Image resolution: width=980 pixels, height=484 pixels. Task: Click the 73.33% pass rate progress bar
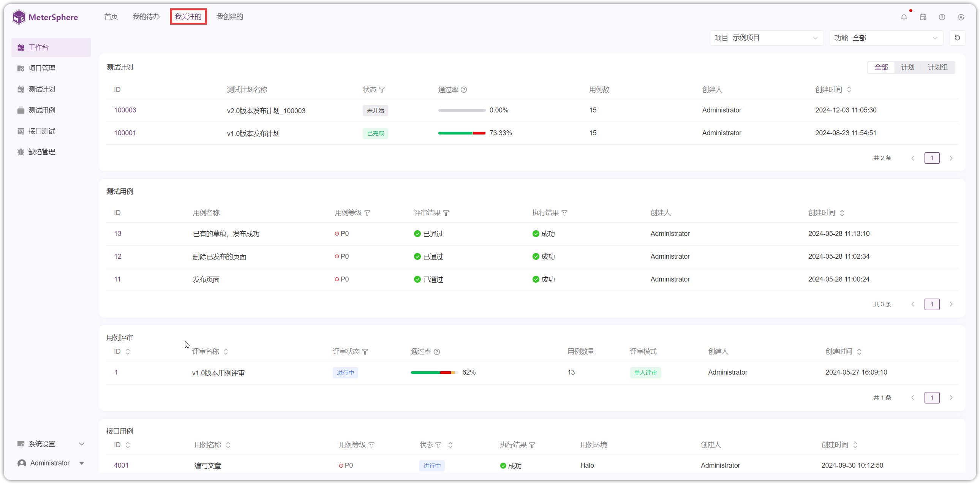coord(462,133)
